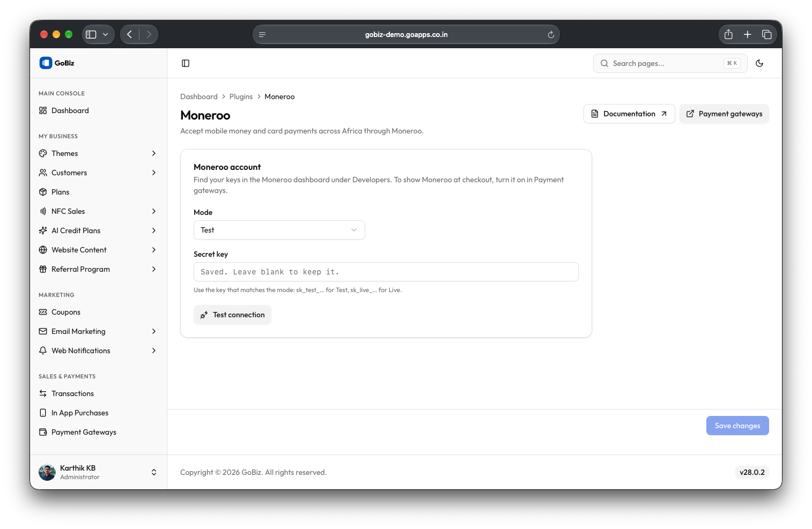Viewport: 812px width, 529px height.
Task: Open In App Purchases page
Action: [x=99, y=413]
